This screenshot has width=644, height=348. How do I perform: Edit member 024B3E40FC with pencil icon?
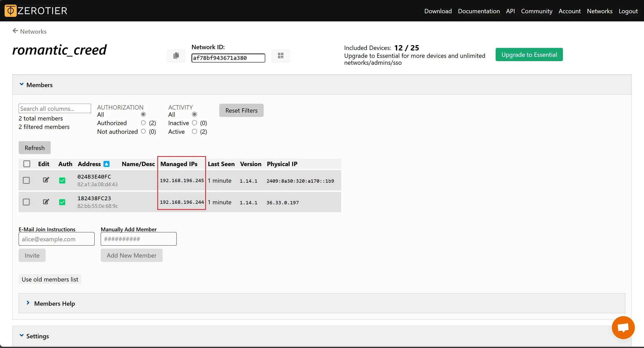pyautogui.click(x=46, y=180)
